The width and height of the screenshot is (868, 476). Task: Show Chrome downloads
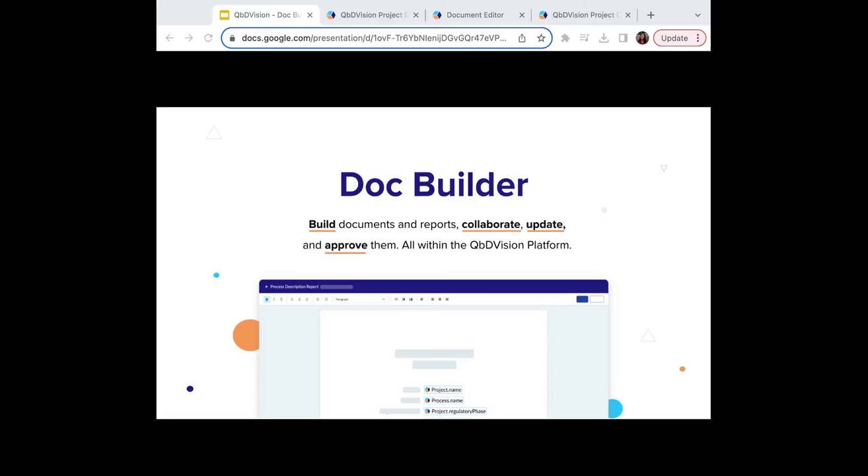[604, 38]
